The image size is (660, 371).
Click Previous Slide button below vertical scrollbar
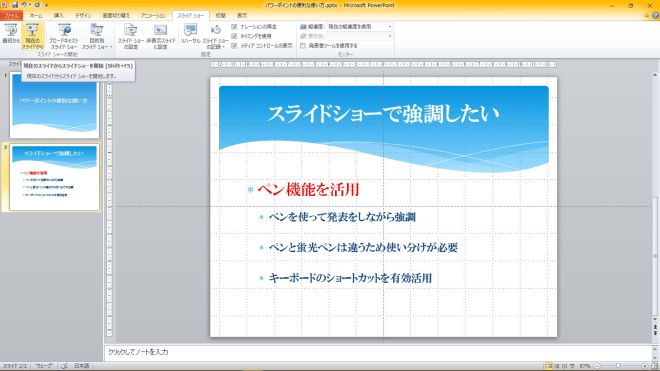click(x=655, y=327)
